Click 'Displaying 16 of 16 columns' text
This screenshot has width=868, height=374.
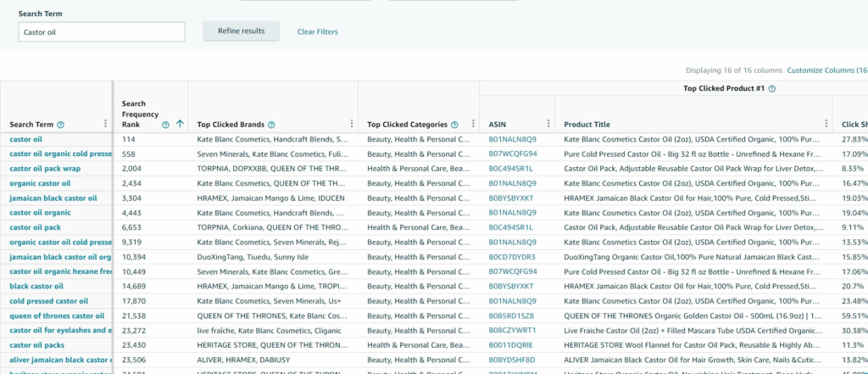[x=734, y=70]
